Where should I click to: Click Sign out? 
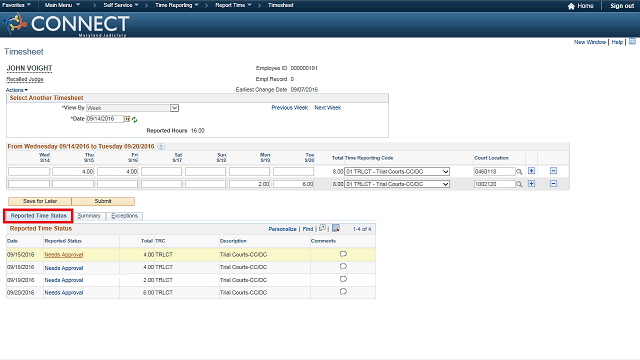pyautogui.click(x=622, y=6)
